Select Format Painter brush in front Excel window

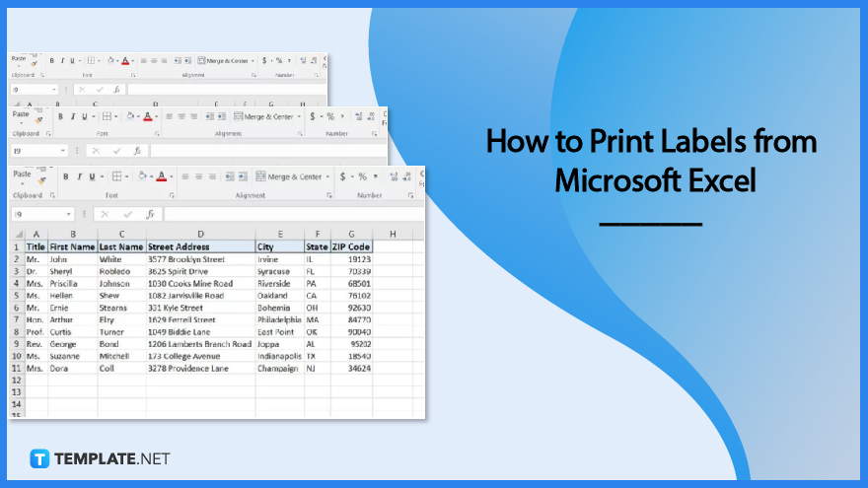(x=41, y=181)
